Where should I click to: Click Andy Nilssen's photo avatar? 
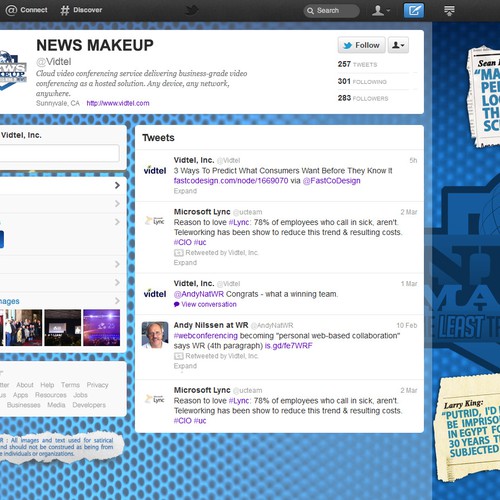[x=155, y=335]
